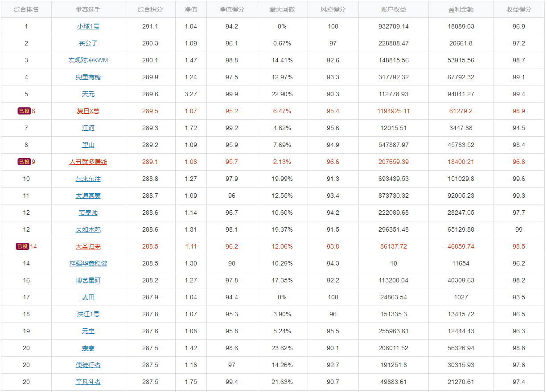
Task: Click the 盈利金额 column header
Action: [x=461, y=9]
